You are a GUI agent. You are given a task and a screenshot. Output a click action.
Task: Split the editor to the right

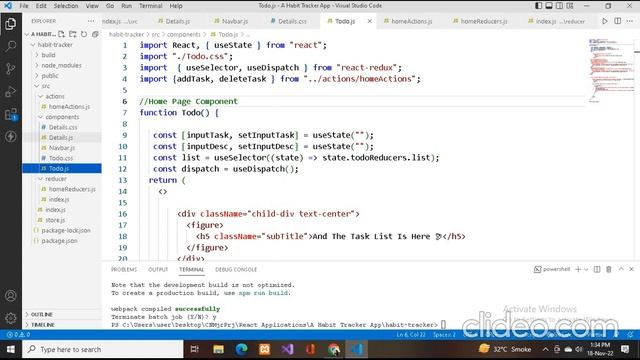[618, 21]
